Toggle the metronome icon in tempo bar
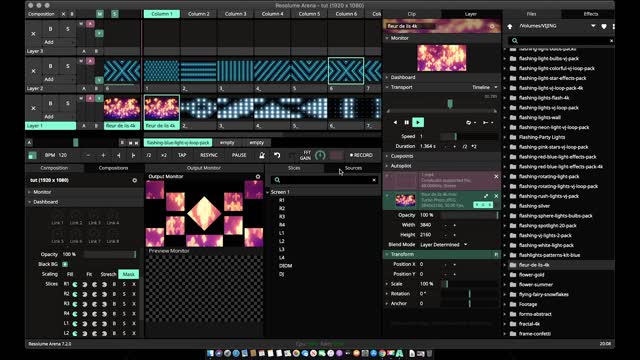This screenshot has height=360, width=640. pos(262,155)
